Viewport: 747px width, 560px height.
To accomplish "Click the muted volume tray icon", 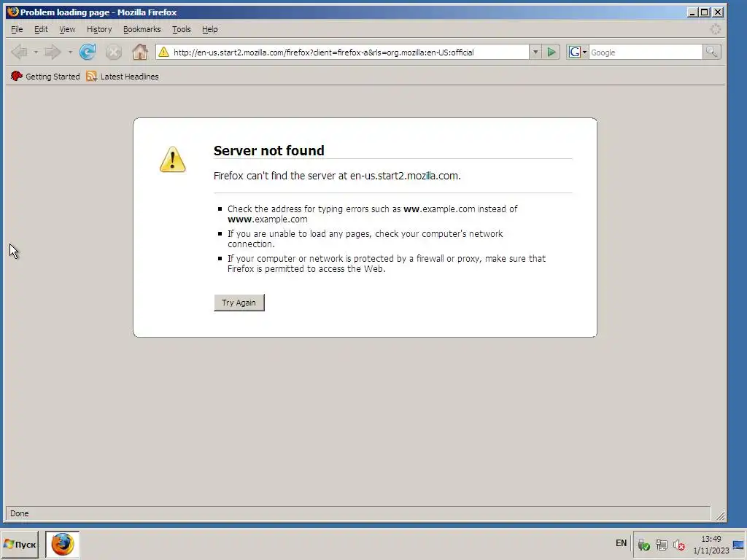I will click(679, 544).
